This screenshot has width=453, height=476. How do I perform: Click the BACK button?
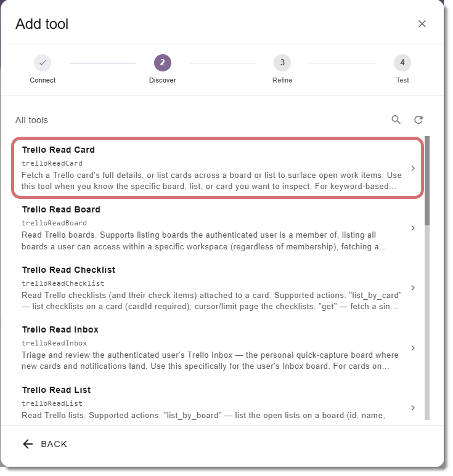tap(45, 444)
